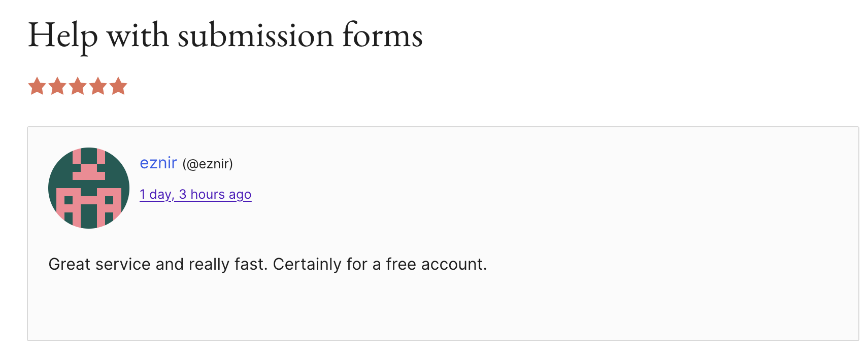Click the word 'submission' in the title
868x362 pixels.
click(x=255, y=35)
